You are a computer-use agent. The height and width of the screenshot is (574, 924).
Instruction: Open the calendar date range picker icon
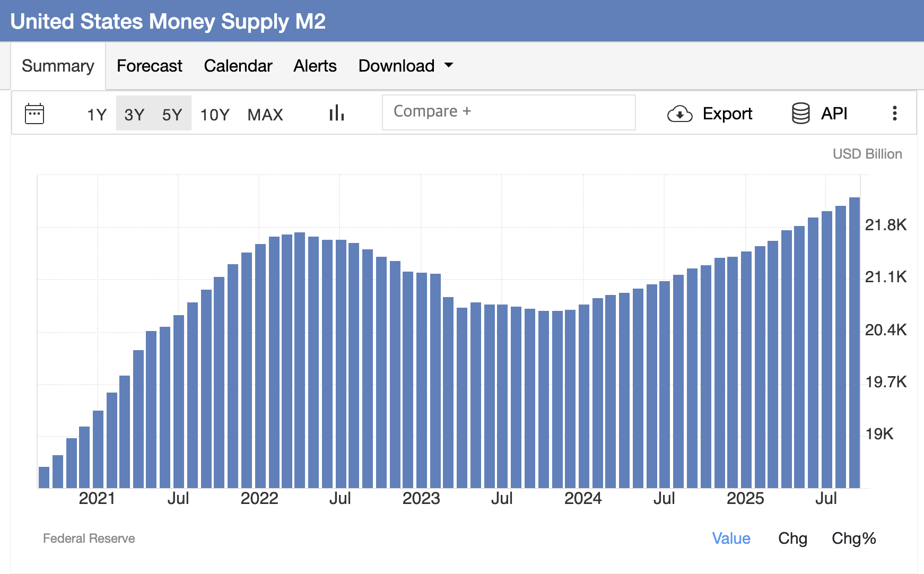click(34, 114)
